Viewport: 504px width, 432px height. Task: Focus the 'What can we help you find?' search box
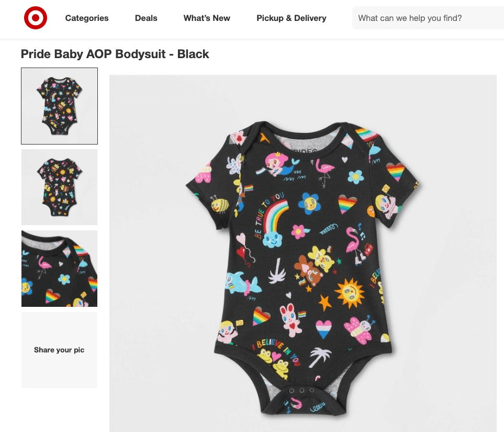pos(428,18)
